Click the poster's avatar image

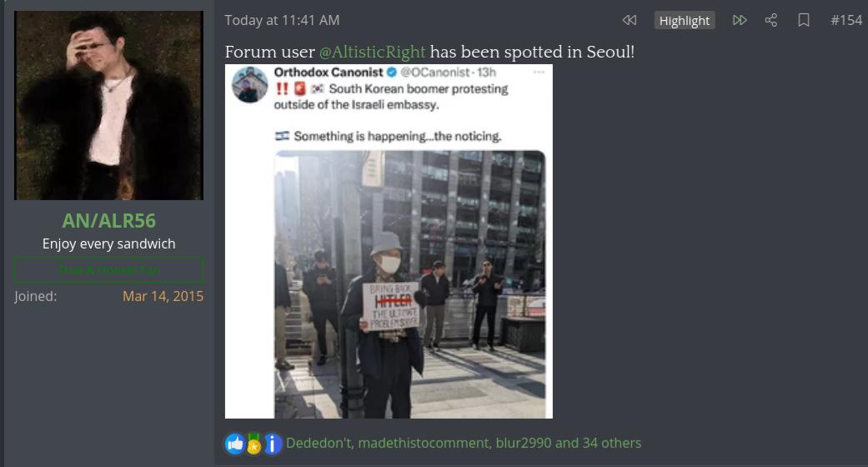tap(109, 105)
